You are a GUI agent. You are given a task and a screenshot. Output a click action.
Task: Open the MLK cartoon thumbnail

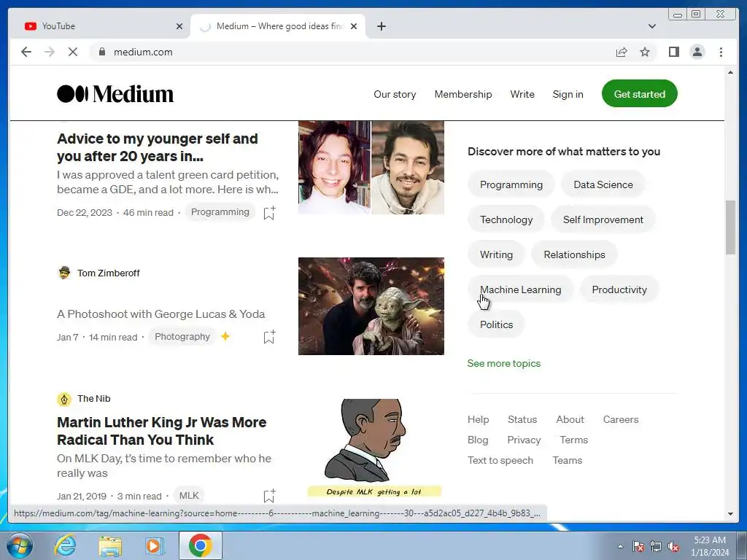tap(374, 448)
